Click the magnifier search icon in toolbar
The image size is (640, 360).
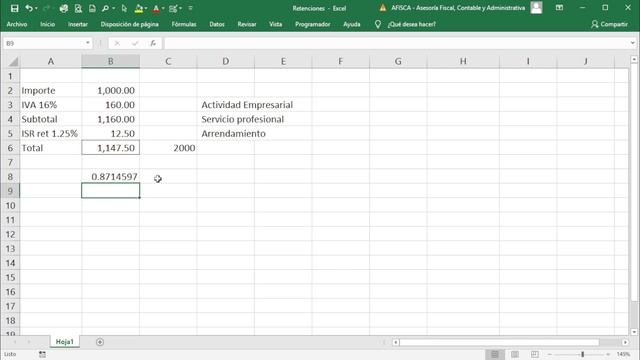(x=105, y=8)
